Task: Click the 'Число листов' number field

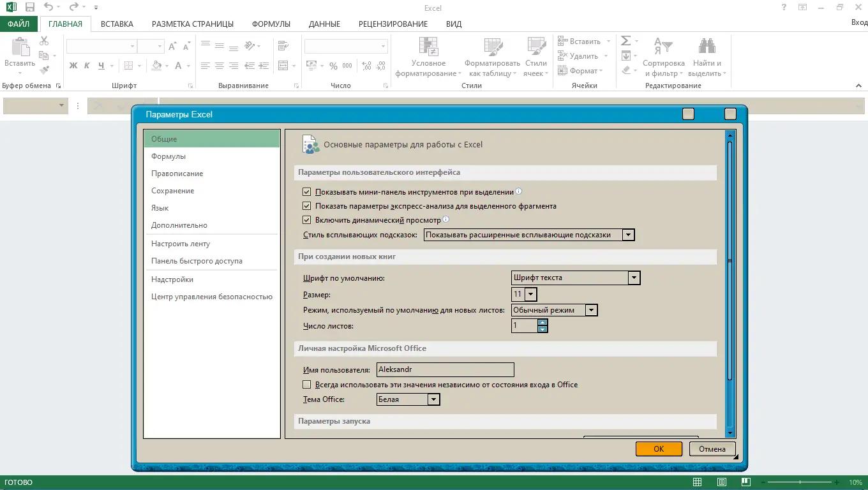Action: pos(525,326)
